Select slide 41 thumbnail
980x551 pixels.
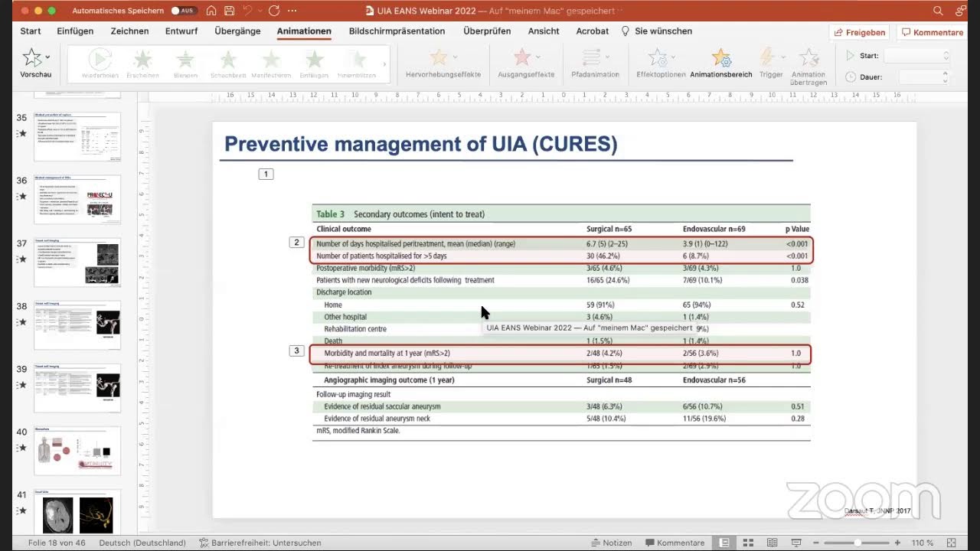click(77, 514)
